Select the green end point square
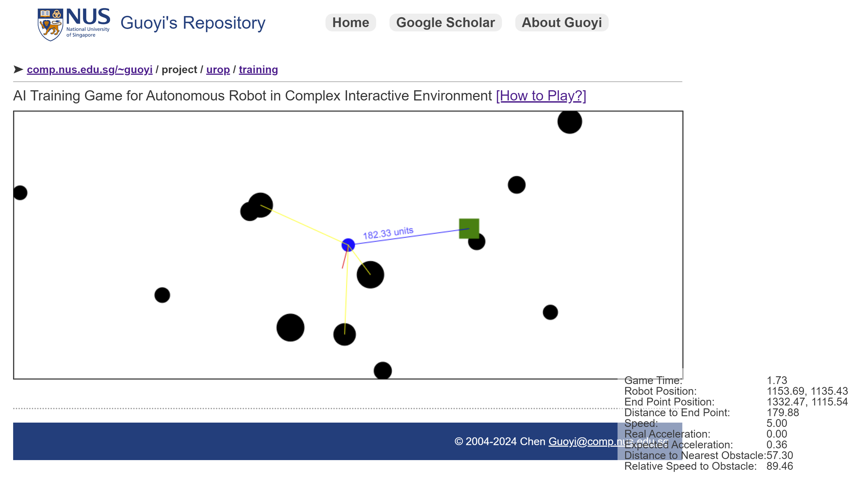Image resolution: width=868 pixels, height=488 pixels. point(469,228)
